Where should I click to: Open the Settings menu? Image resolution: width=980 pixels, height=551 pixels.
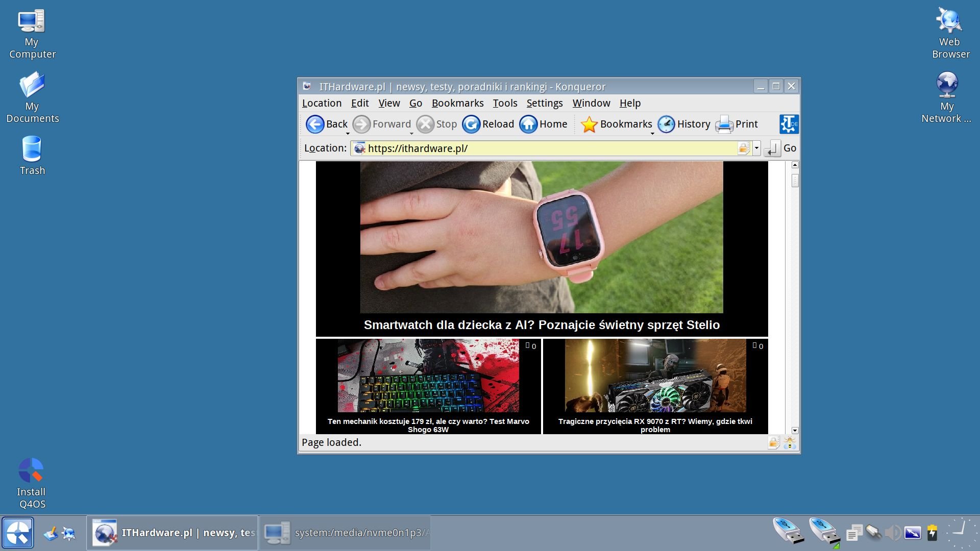[x=545, y=103]
